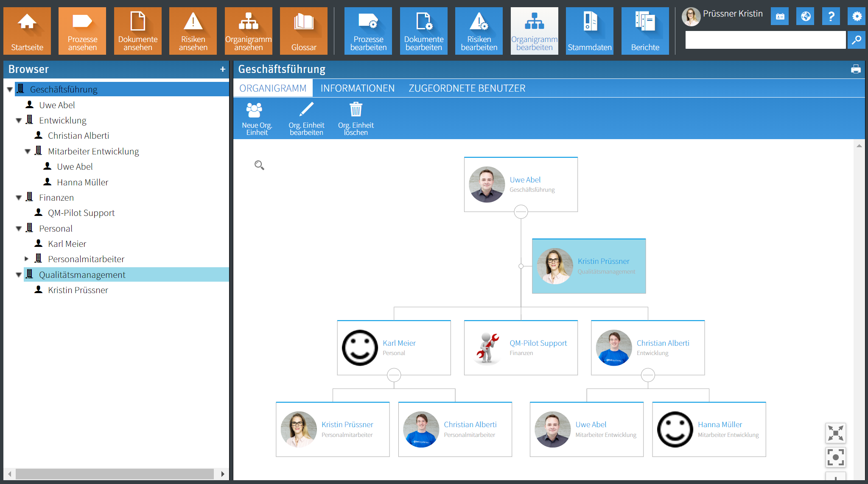Print the organigram using the printer icon

coord(856,69)
